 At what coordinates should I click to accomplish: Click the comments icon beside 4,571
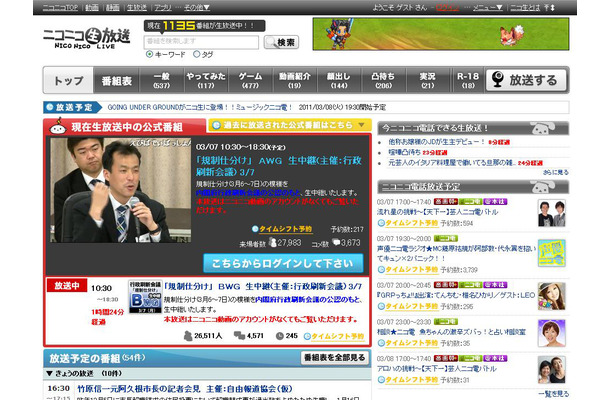239,335
